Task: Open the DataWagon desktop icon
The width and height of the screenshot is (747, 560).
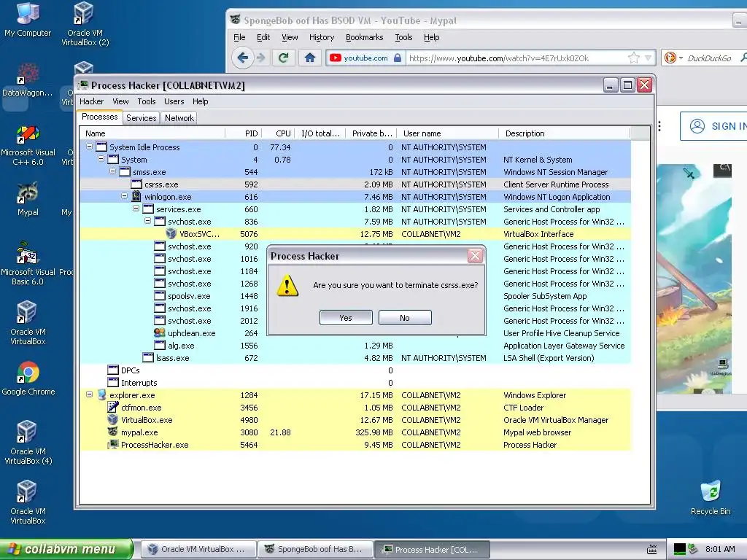Action: (28, 80)
